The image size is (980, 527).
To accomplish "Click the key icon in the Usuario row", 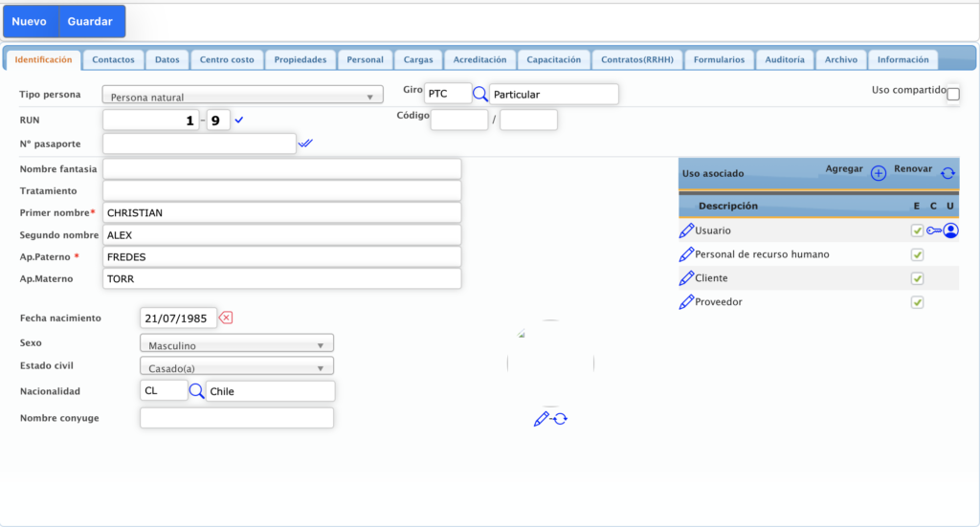I will [934, 231].
